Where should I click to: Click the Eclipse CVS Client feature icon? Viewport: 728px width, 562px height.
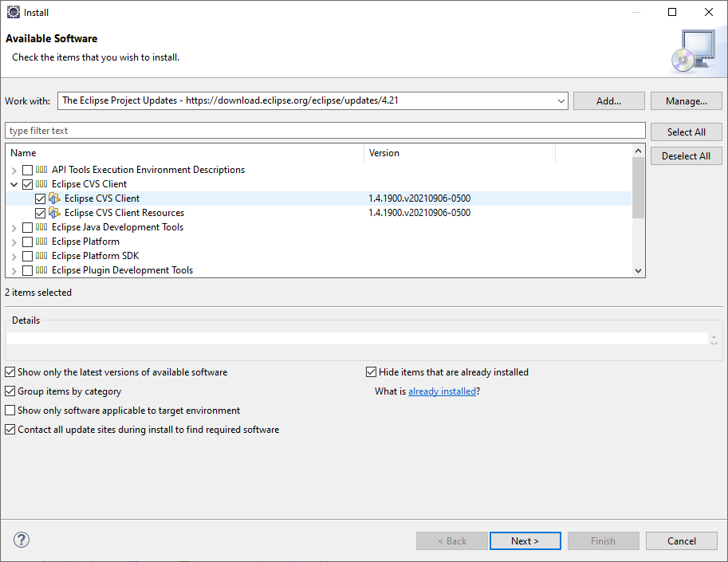(54, 198)
